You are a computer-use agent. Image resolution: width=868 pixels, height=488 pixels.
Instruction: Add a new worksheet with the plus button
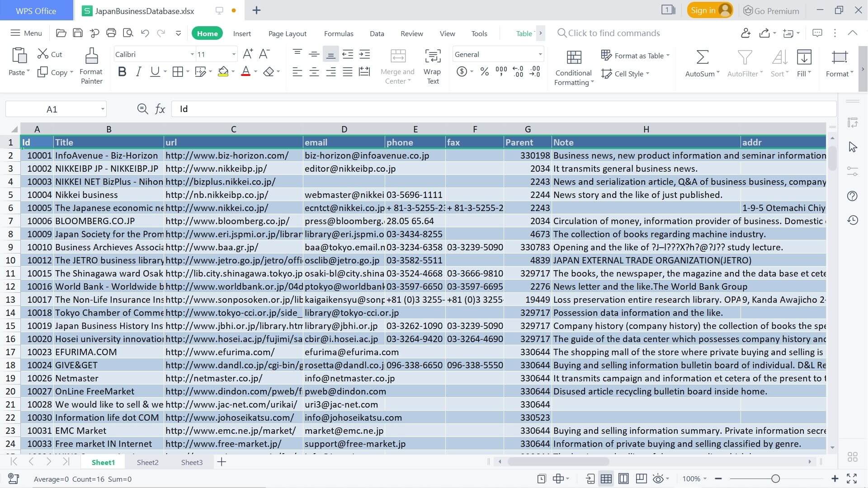(x=221, y=462)
